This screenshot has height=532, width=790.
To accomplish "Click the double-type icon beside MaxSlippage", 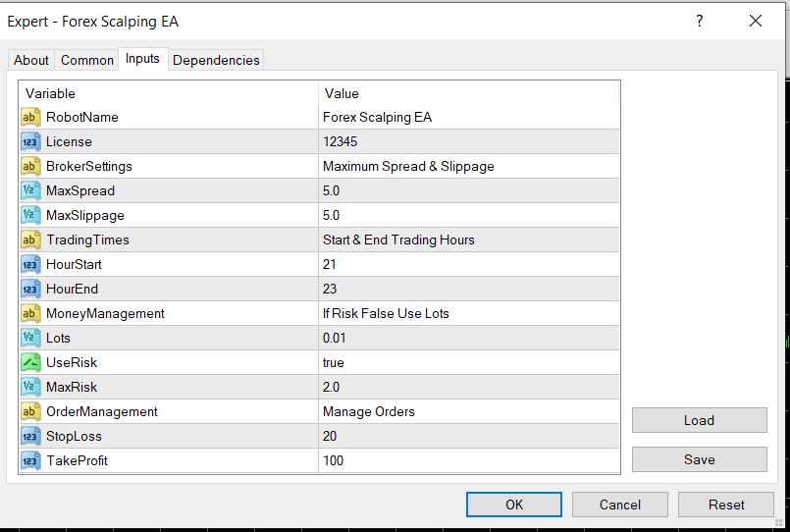I will point(30,216).
